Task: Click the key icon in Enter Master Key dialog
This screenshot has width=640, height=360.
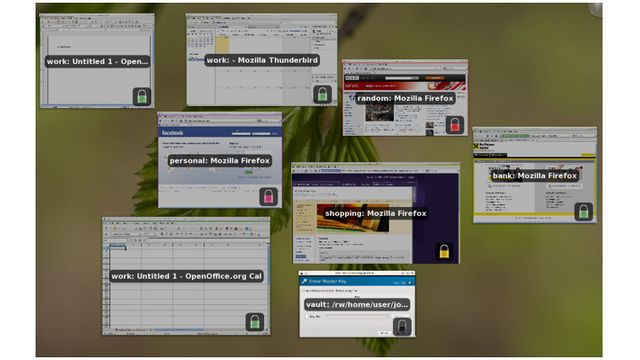Action: tap(304, 281)
